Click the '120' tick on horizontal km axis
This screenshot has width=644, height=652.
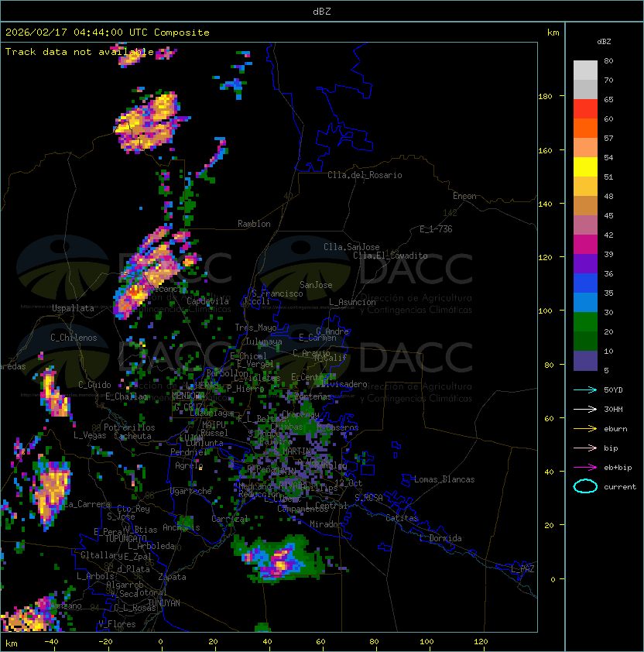(481, 642)
